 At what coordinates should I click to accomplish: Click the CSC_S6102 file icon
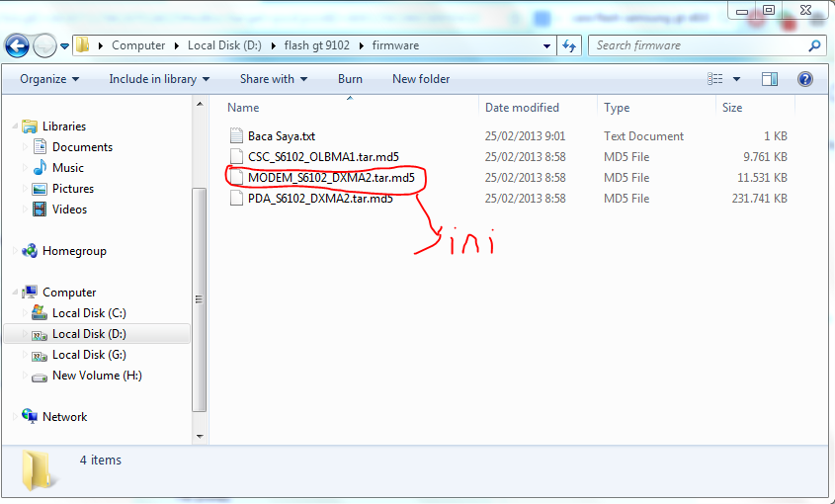[236, 156]
